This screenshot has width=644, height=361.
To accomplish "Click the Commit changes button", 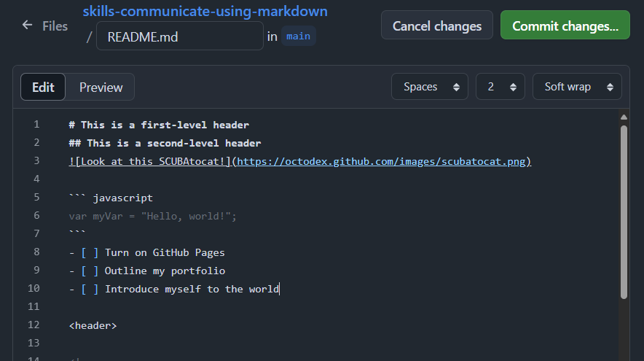I will [x=565, y=25].
